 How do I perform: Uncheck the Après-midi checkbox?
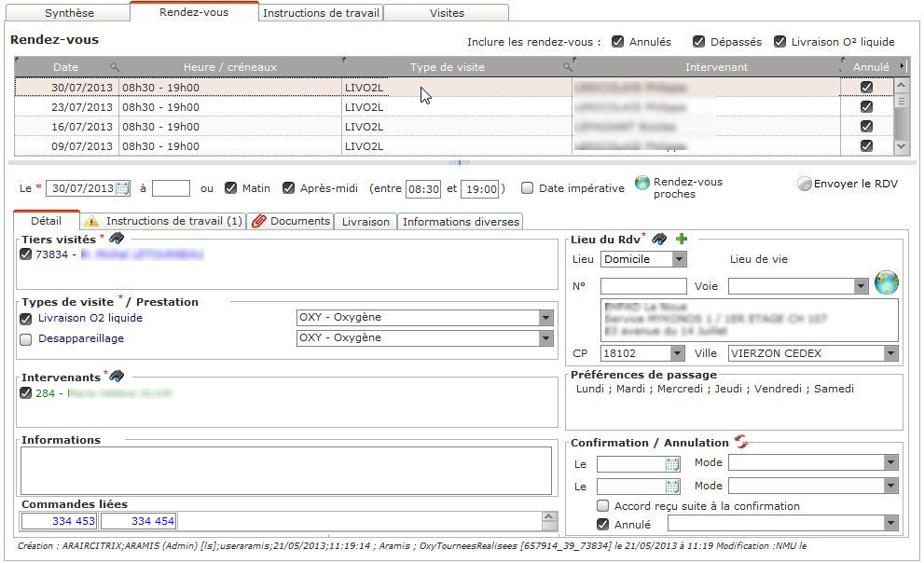288,188
